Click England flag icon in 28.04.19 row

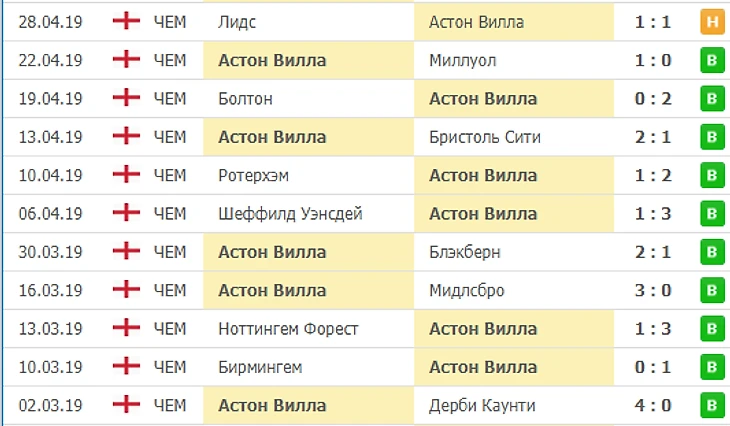[128, 22]
